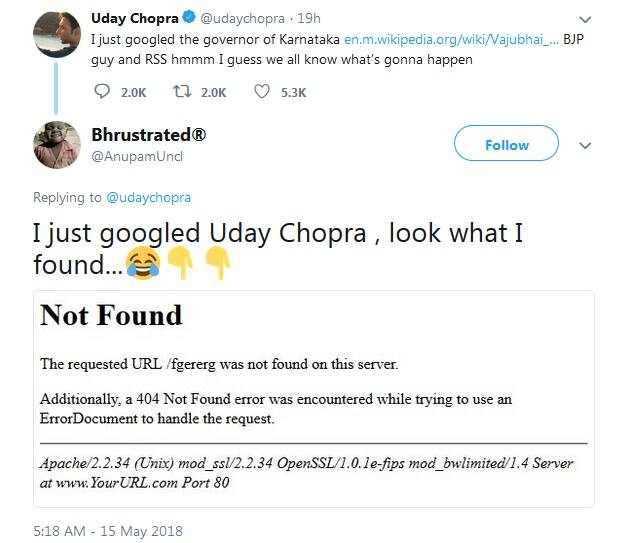Screen dimensions: 628x543
Task: Open options chevron beside Follow button
Action: (586, 145)
